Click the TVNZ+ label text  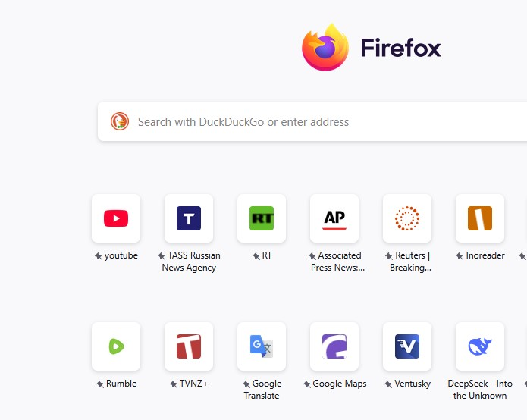[193, 384]
